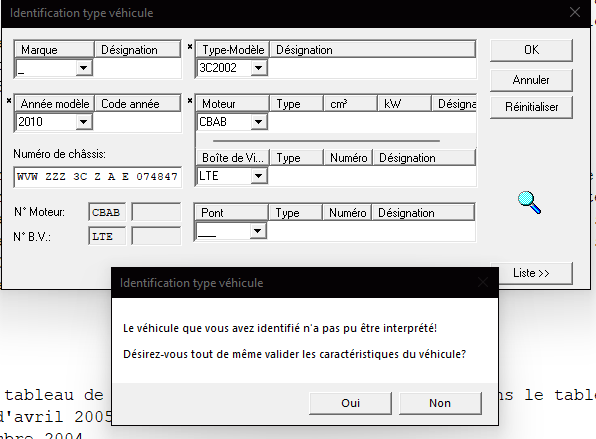Open the Liste >> button
Image resolution: width=596 pixels, height=439 pixels.
coord(531,273)
